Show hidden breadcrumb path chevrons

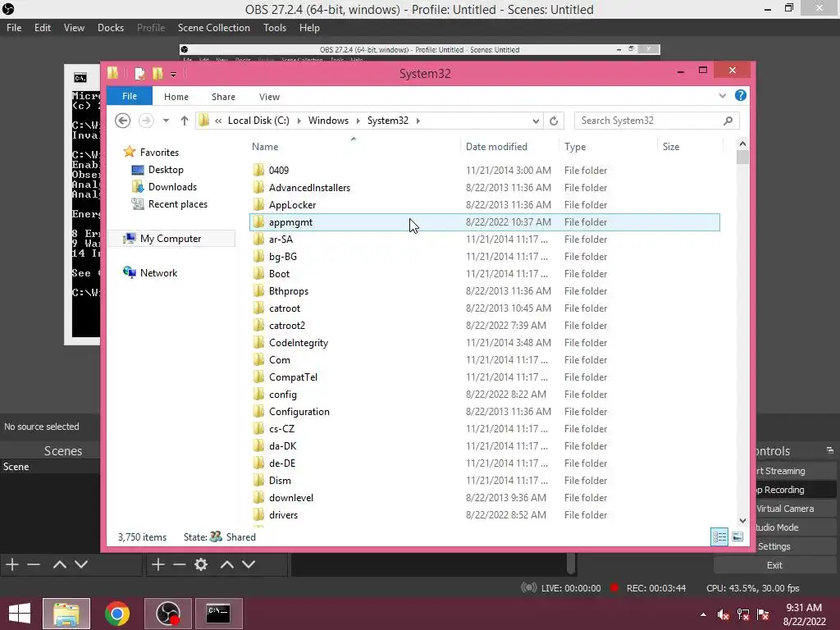(x=218, y=121)
